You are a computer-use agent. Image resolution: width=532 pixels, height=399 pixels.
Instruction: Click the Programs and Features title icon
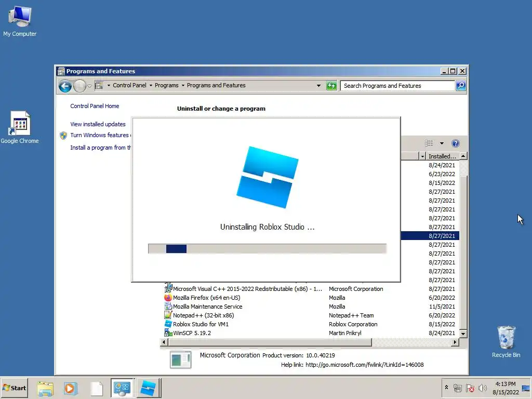[61, 71]
